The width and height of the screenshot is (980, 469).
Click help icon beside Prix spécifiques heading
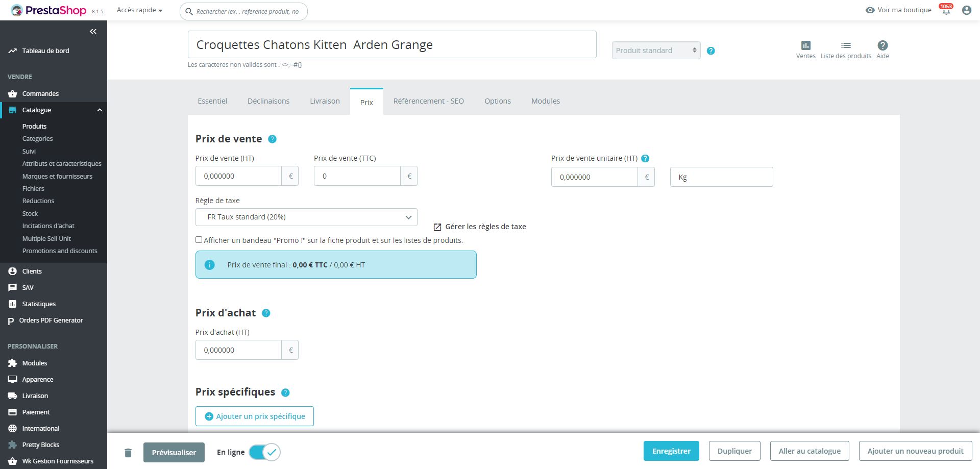pyautogui.click(x=285, y=392)
